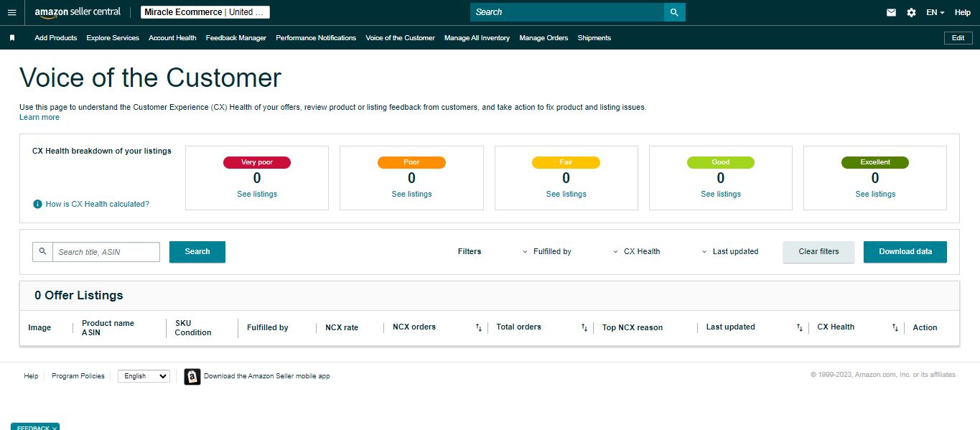Viewport: 980px width, 430px height.
Task: Click the red Very poor badge
Action: click(x=257, y=162)
